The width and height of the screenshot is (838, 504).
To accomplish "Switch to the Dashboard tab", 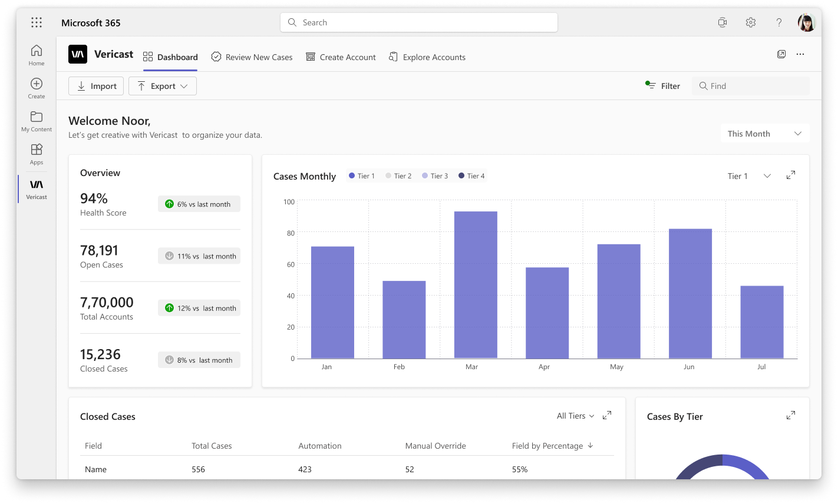I will pyautogui.click(x=170, y=57).
